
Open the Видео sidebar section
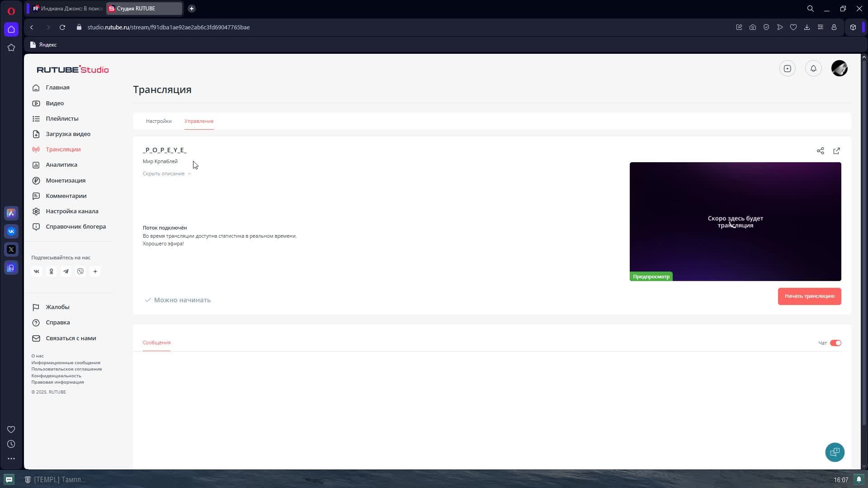(48, 103)
